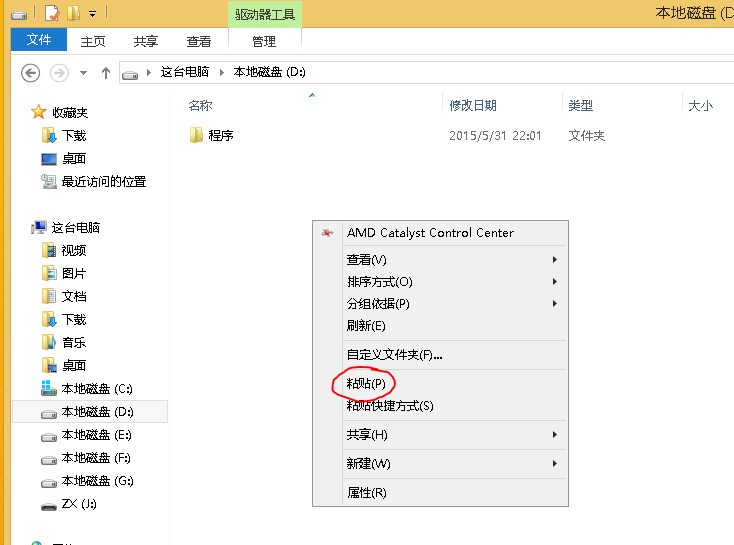Open 最近访问的位置 in sidebar
Screen dimensions: 734x545
pos(94,181)
